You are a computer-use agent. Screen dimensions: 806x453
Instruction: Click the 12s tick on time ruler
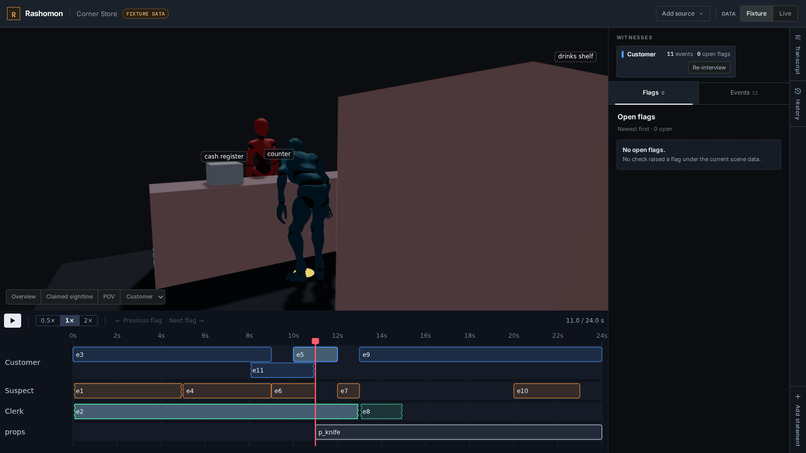[x=337, y=335]
